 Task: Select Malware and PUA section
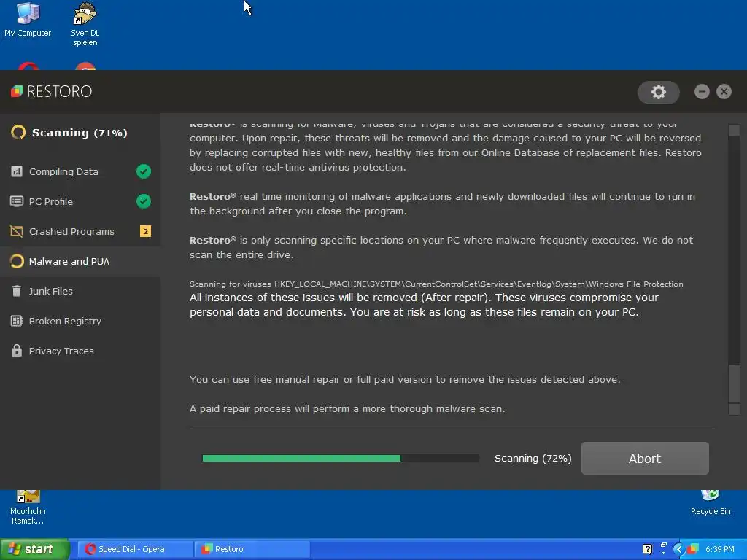tap(80, 261)
